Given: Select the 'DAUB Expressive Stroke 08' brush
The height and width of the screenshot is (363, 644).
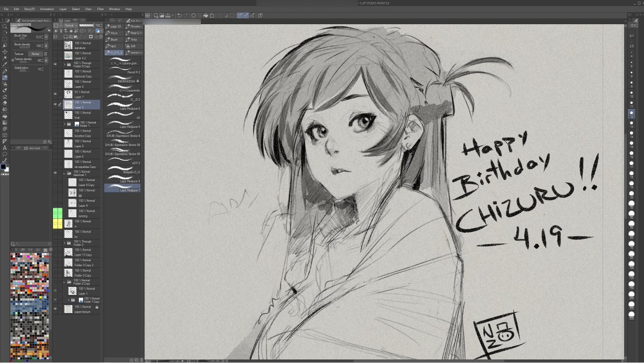Looking at the screenshot, I should pyautogui.click(x=122, y=142).
